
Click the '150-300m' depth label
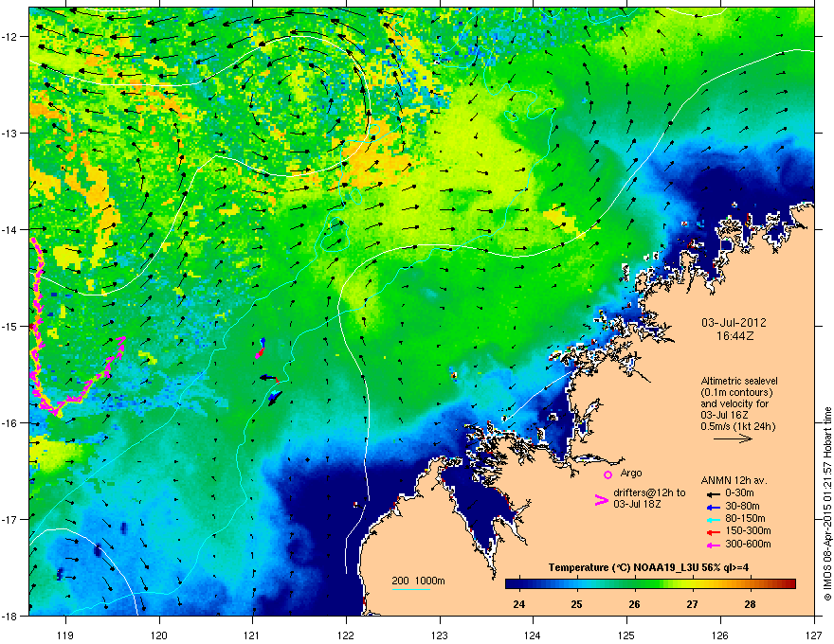click(x=748, y=530)
